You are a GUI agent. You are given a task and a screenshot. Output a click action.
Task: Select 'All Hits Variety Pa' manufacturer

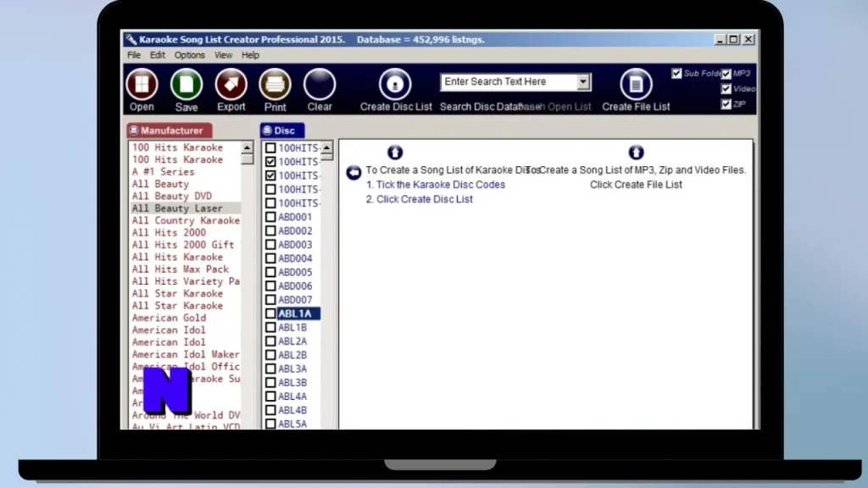[x=186, y=281]
